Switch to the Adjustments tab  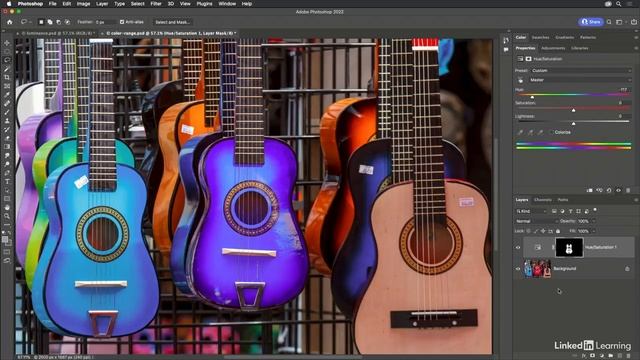click(553, 48)
